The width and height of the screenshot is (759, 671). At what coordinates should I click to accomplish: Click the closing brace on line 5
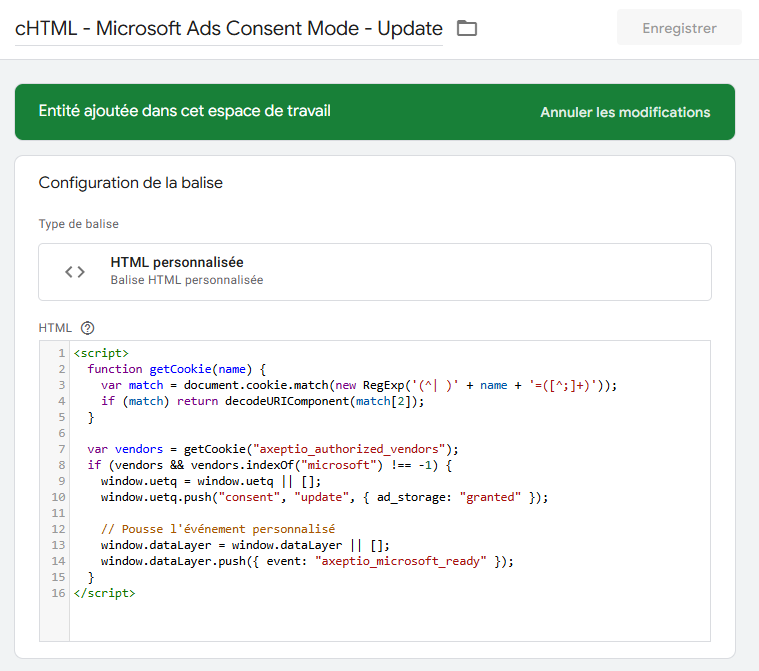(x=91, y=417)
